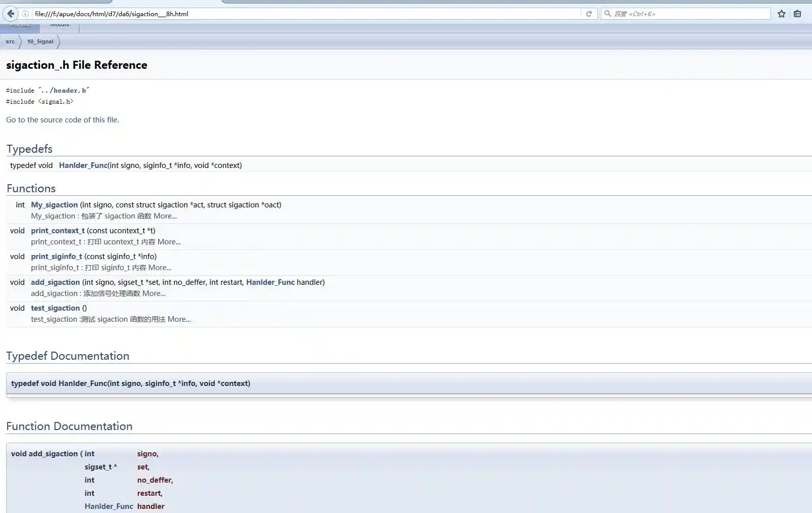Click the Baidu search input box
This screenshot has width=812, height=513.
pos(688,14)
